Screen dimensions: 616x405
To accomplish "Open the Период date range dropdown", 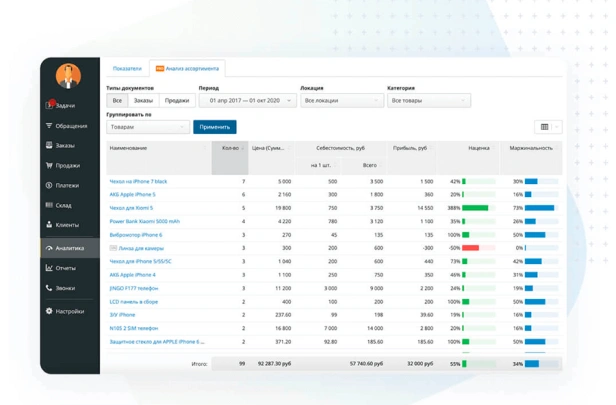I will tap(246, 101).
